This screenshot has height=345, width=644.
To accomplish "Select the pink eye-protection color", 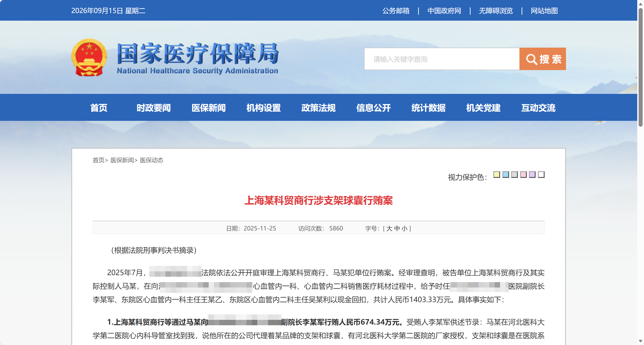I will [x=523, y=175].
